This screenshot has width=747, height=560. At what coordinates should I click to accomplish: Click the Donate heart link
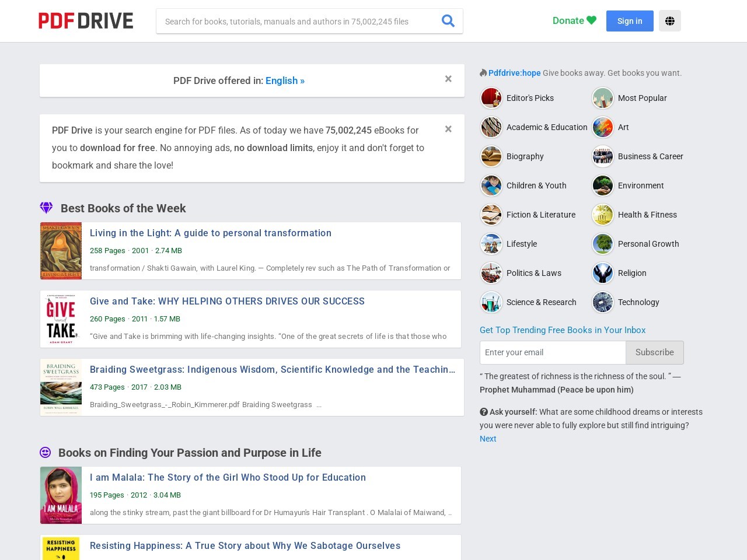[574, 20]
